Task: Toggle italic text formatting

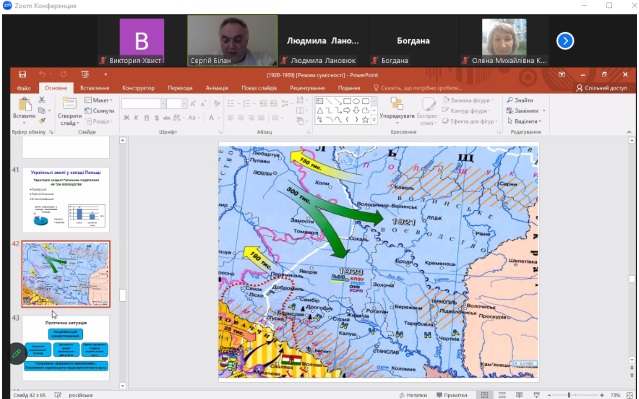Action: [x=136, y=118]
